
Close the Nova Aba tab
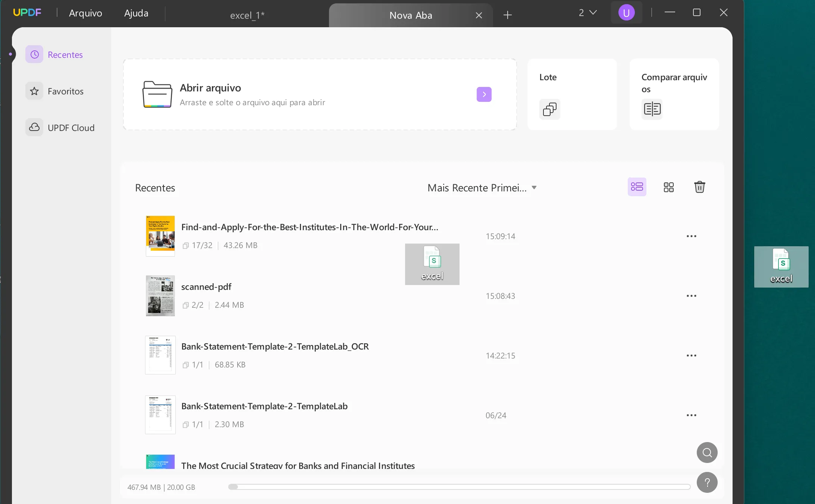tap(479, 15)
